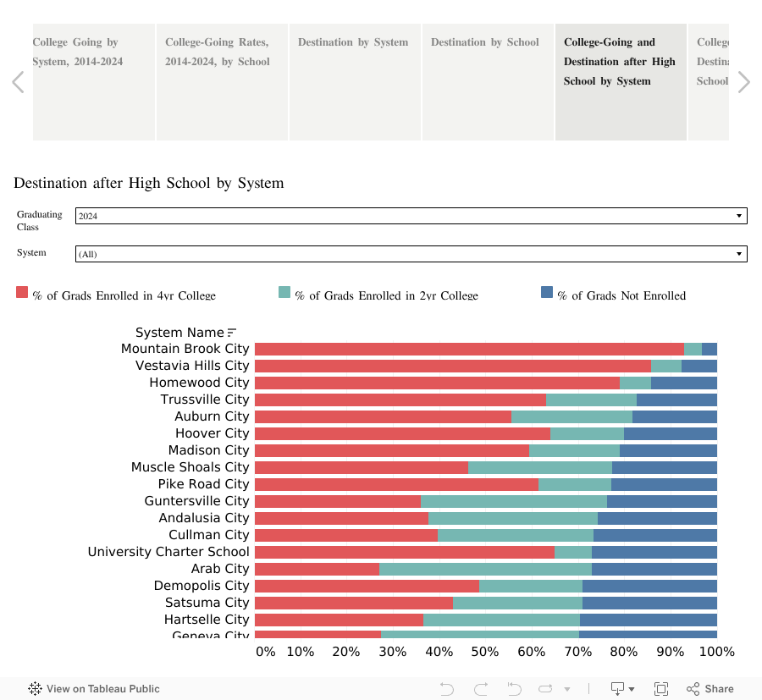Select the 'College Going by System, 2014-2024' tab

tap(93, 81)
